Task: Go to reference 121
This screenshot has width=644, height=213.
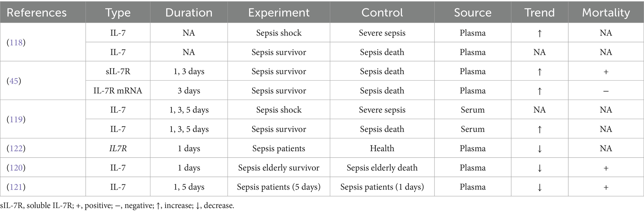Action: [16, 187]
